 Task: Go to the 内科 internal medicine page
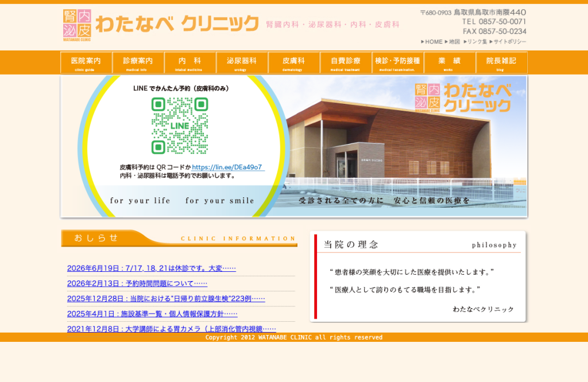189,63
